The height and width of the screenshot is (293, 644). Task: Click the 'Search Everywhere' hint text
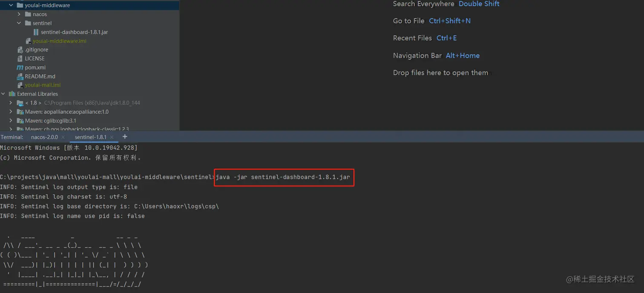[x=424, y=4]
